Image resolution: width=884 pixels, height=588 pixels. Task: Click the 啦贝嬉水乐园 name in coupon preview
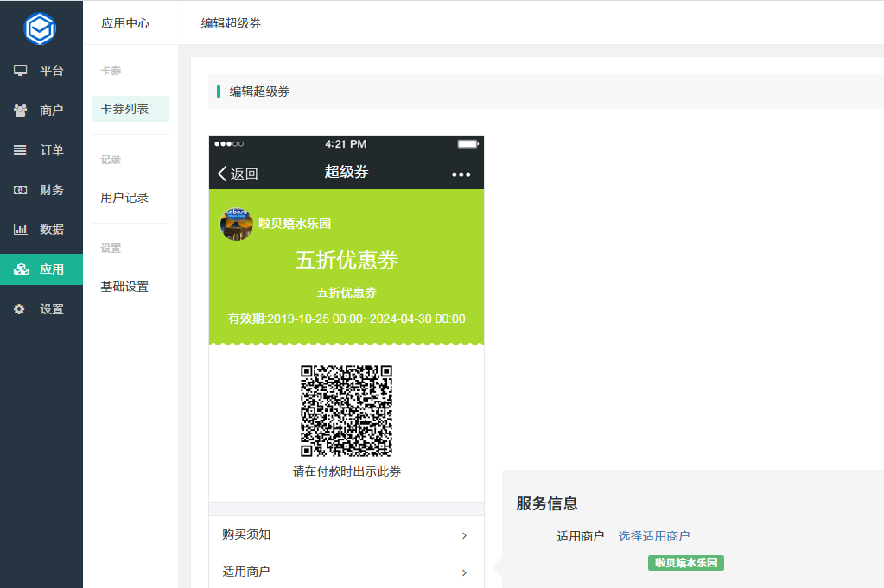pyautogui.click(x=295, y=224)
